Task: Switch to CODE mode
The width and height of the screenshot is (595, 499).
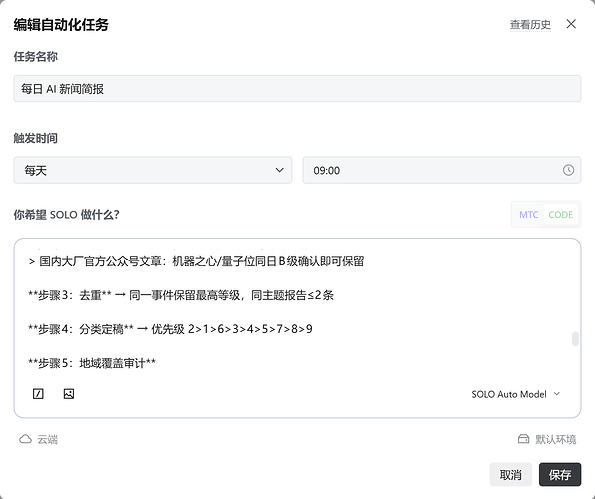Action: 560,214
